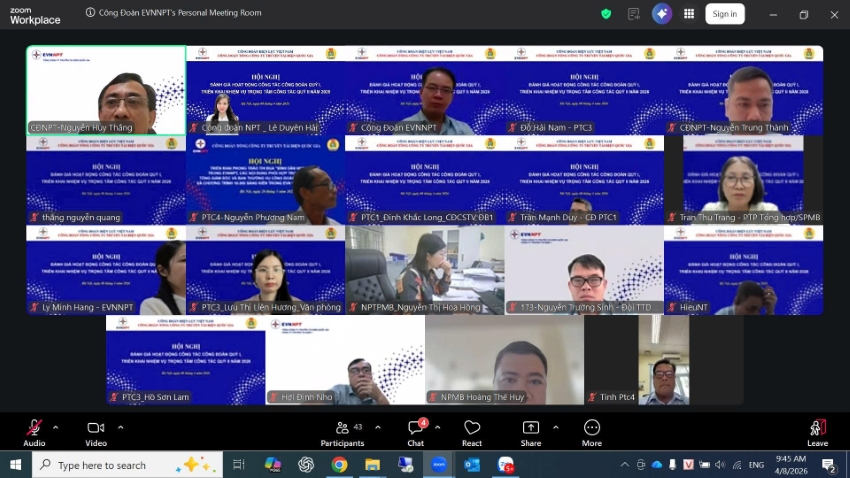Screen dimensions: 850x478
Task: Select Tinh Ptc4 video tile
Action: coord(664,360)
